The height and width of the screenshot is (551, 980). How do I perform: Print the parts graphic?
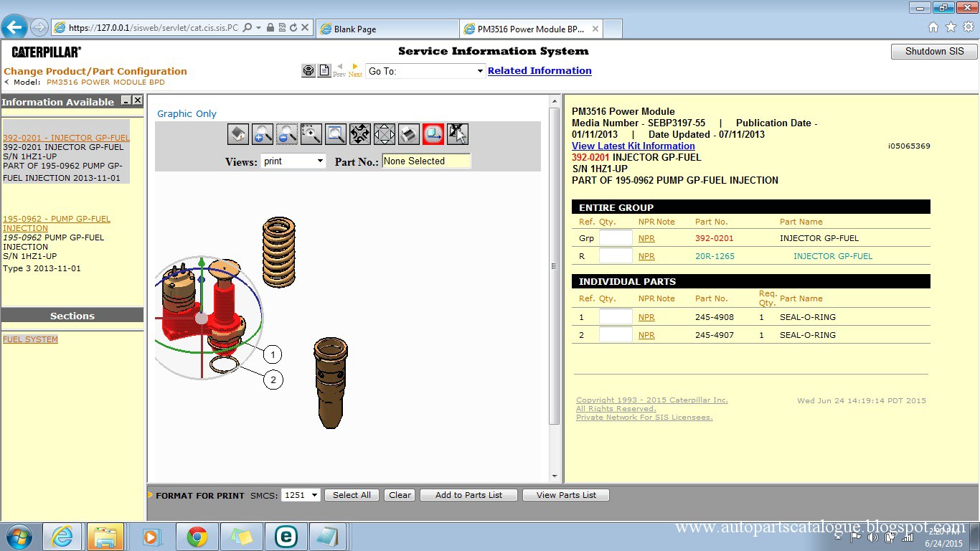(409, 133)
